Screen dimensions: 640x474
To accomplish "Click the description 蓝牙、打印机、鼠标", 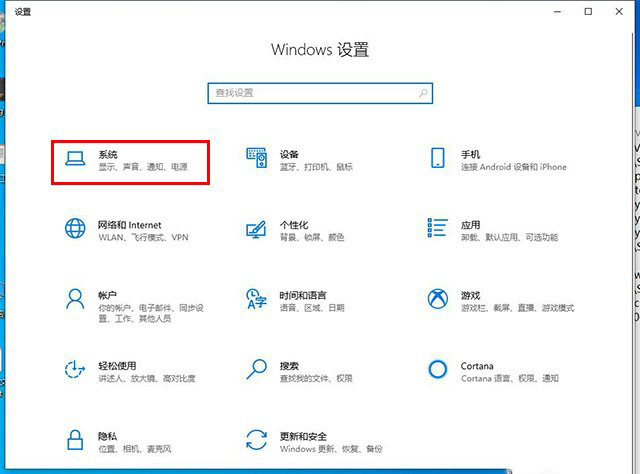I will click(x=316, y=167).
